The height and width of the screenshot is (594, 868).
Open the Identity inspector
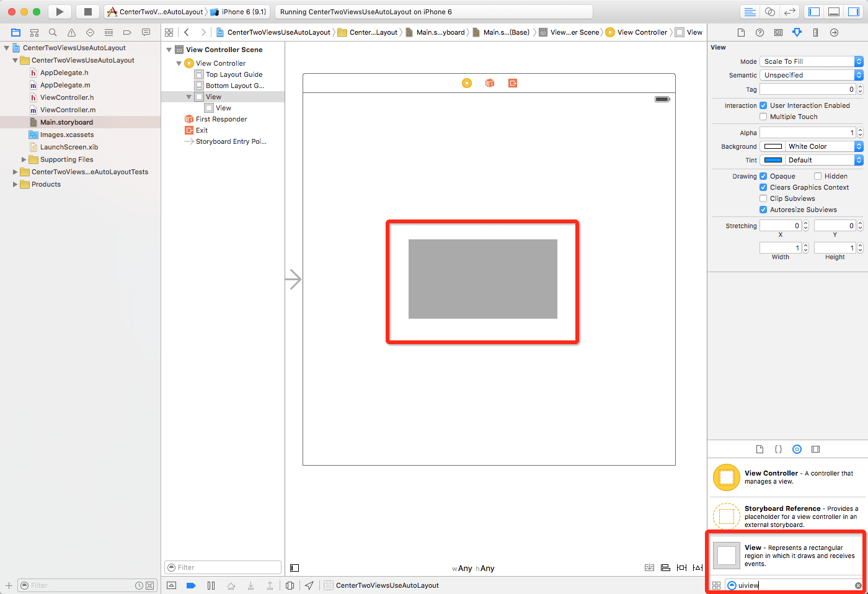click(778, 32)
